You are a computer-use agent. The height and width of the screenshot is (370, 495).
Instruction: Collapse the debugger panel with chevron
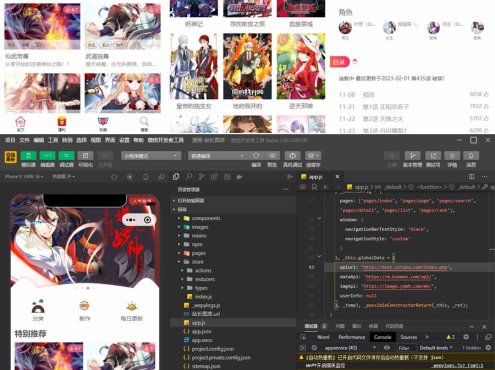click(x=471, y=327)
